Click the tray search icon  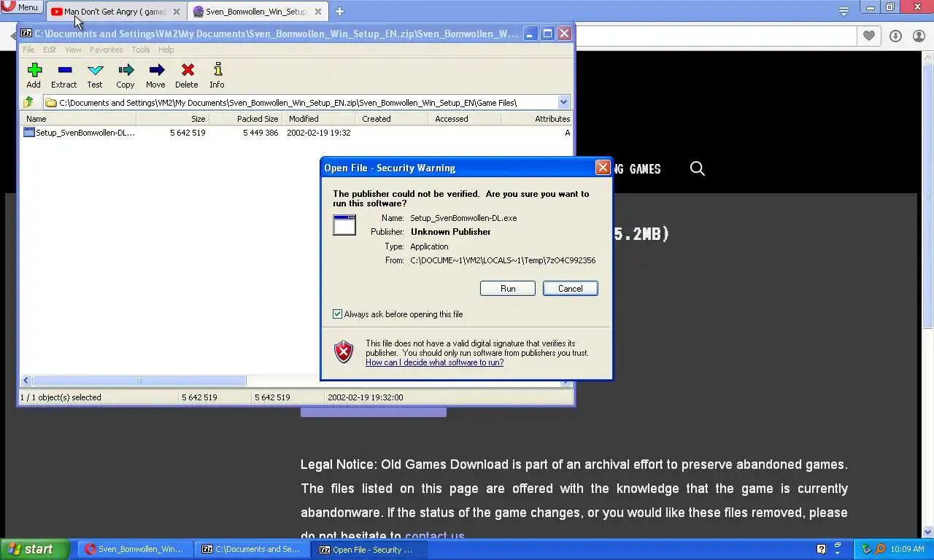880,549
